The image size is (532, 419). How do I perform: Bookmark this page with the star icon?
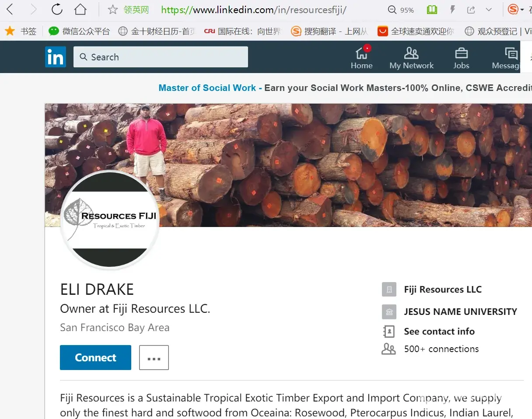point(112,10)
